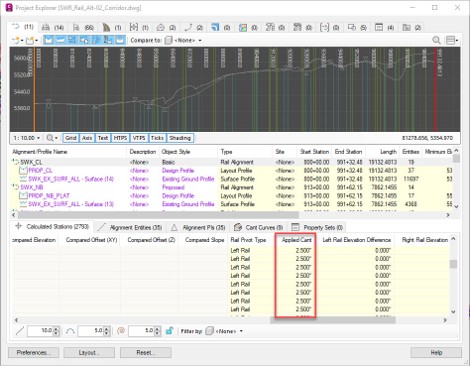Open the tab icon with count (4)
The height and width of the screenshot is (366, 470).
click(x=384, y=28)
